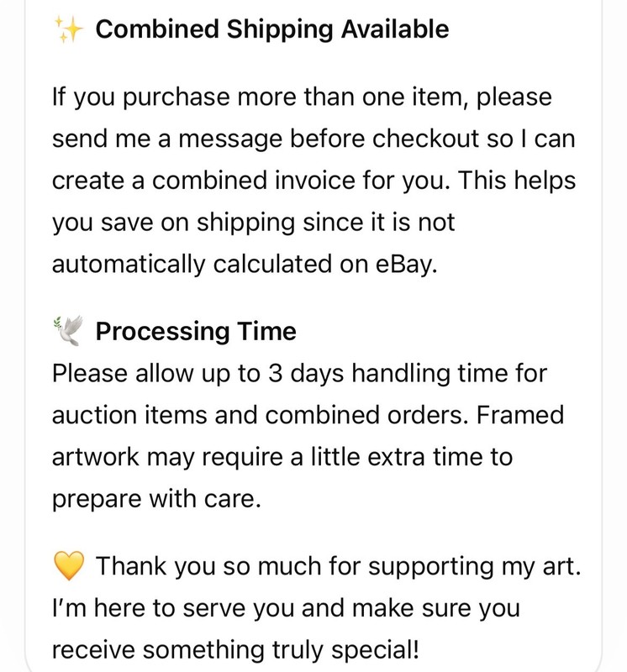Click the line 'you save on shipping since'
The width and height of the screenshot is (627, 672).
[x=253, y=223]
